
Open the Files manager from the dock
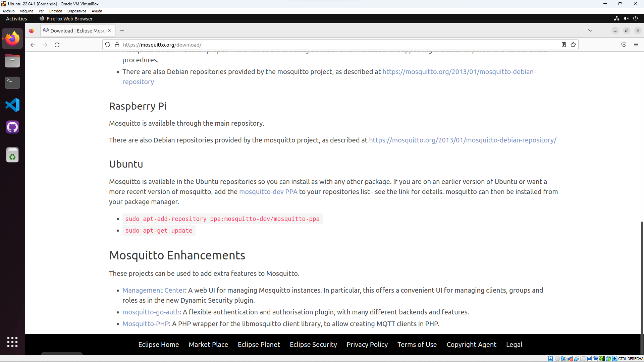tap(12, 61)
